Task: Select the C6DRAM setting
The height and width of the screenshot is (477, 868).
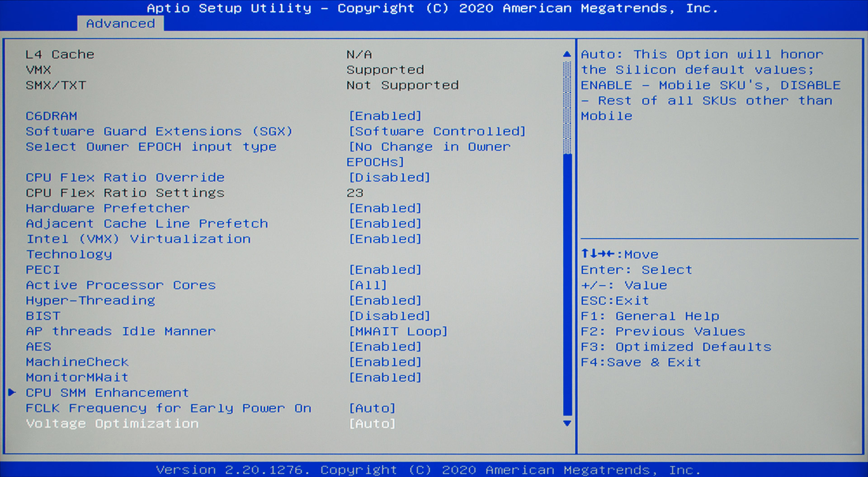Action: [52, 116]
